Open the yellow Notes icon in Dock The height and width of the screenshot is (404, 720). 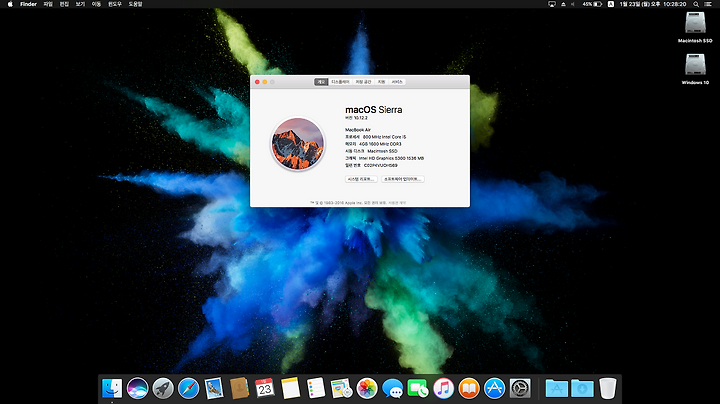pos(290,388)
